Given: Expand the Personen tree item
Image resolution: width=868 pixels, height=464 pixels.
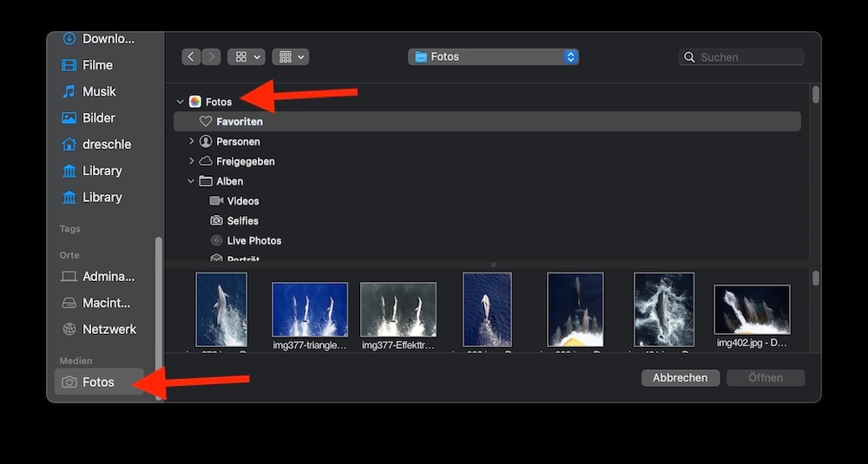Looking at the screenshot, I should point(192,141).
